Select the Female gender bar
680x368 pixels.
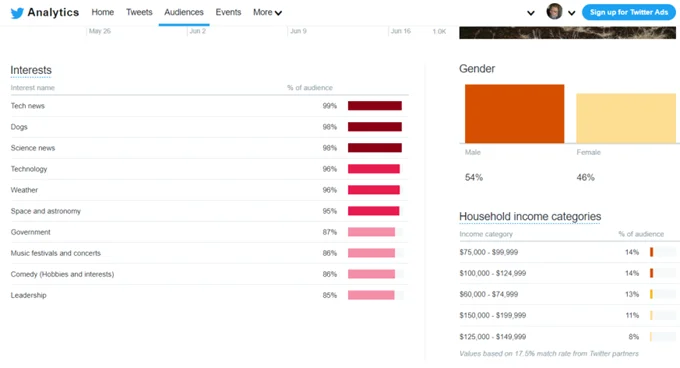pyautogui.click(x=626, y=118)
